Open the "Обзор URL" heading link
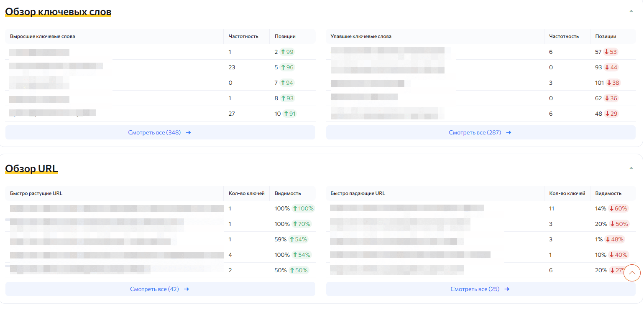This screenshot has width=644, height=309. (31, 168)
